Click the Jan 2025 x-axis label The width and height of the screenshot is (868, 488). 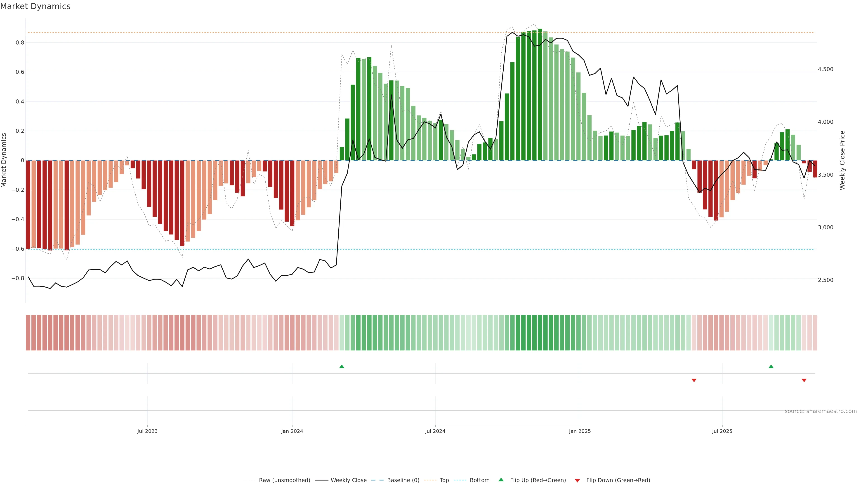pos(580,431)
